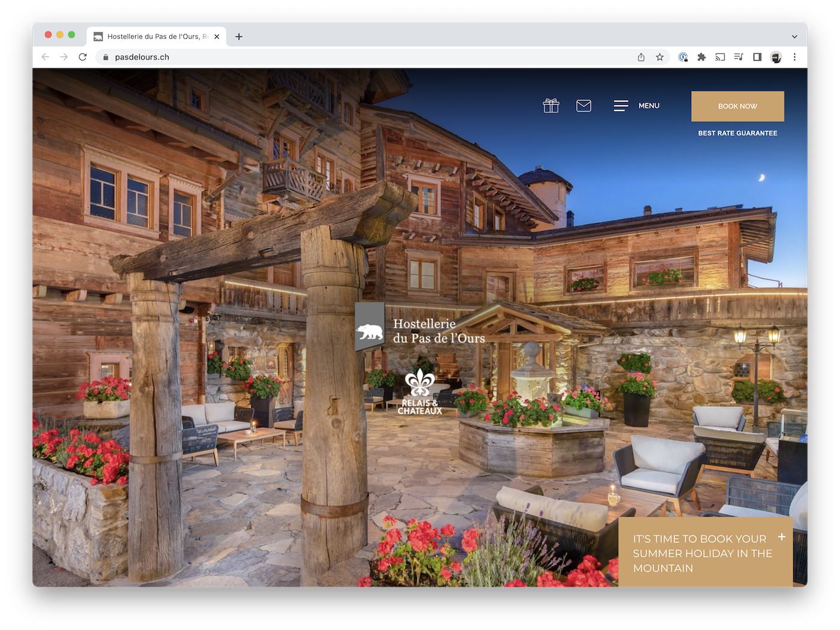Open the 1Password extension icon
This screenshot has width=840, height=630.
click(683, 57)
